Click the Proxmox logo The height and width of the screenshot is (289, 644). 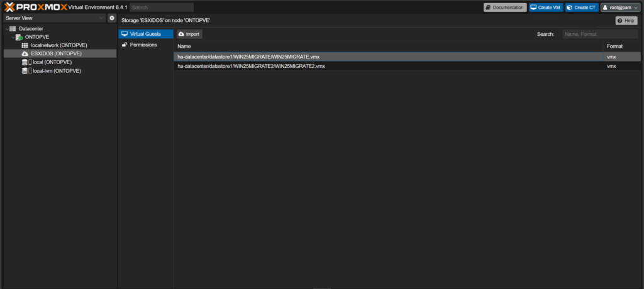click(36, 7)
